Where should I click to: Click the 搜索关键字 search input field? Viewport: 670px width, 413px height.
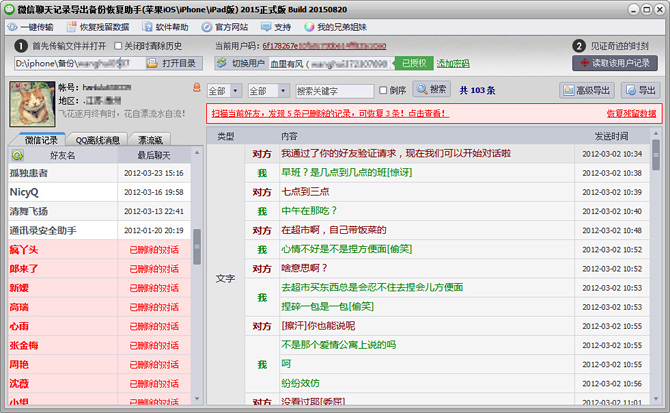coord(334,91)
